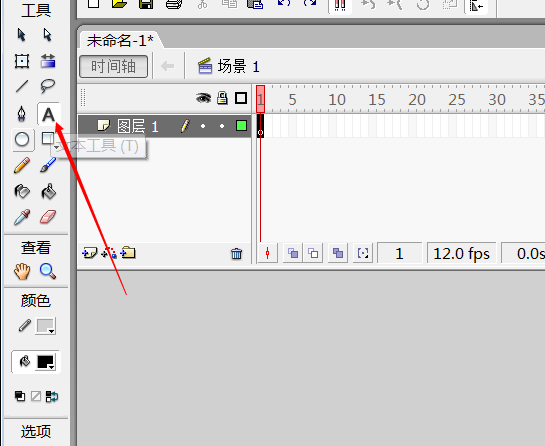Image resolution: width=545 pixels, height=446 pixels.
Task: Choose the Oval tool
Action: pyautogui.click(x=22, y=140)
